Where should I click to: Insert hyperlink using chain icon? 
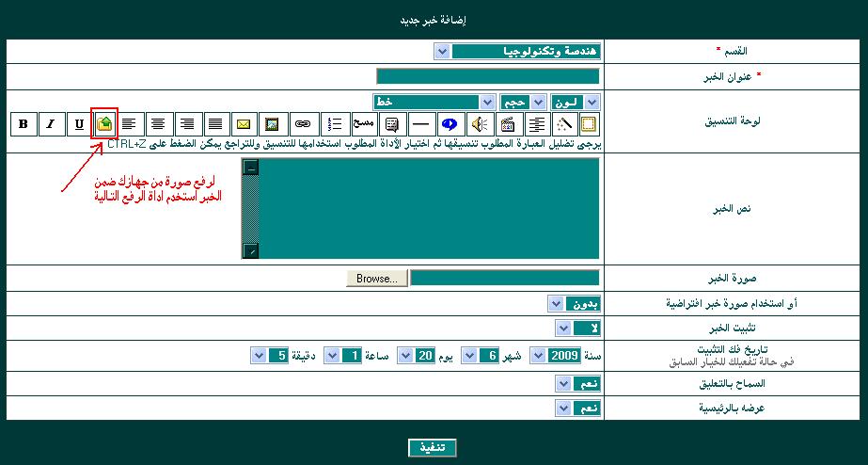coord(303,123)
